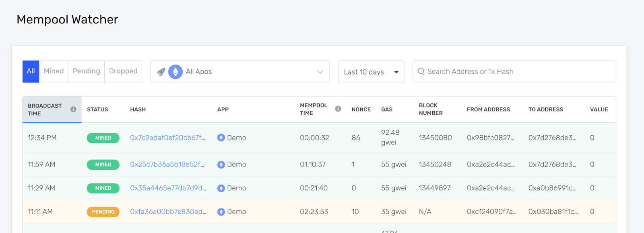Click Demo app icon in 11:29 AM row
Screen dimensions: 644x233
click(x=221, y=188)
